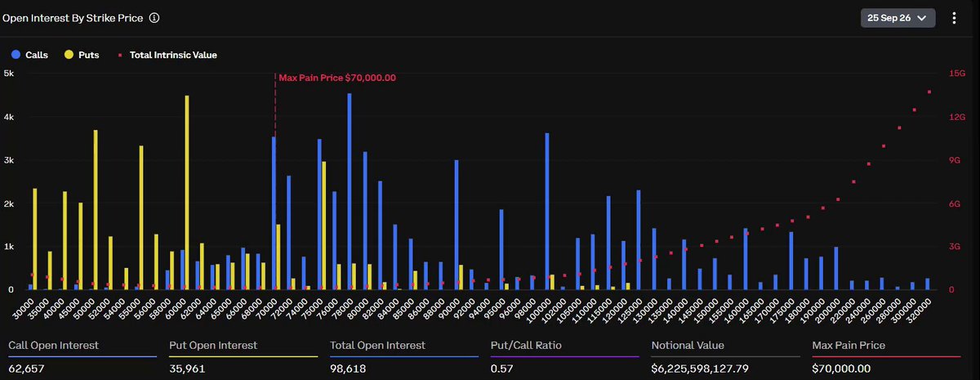The height and width of the screenshot is (380, 980).
Task: Click the red Total Intrinsic Value marker
Action: point(120,55)
